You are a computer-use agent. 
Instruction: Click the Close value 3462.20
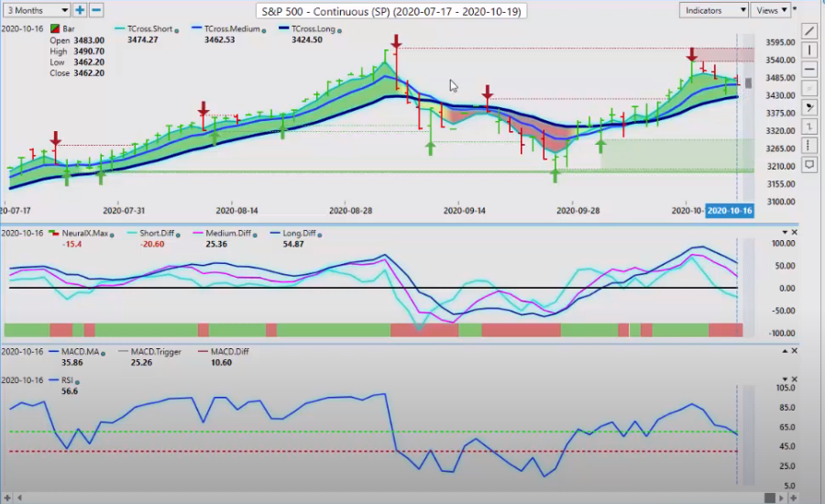pos(88,73)
